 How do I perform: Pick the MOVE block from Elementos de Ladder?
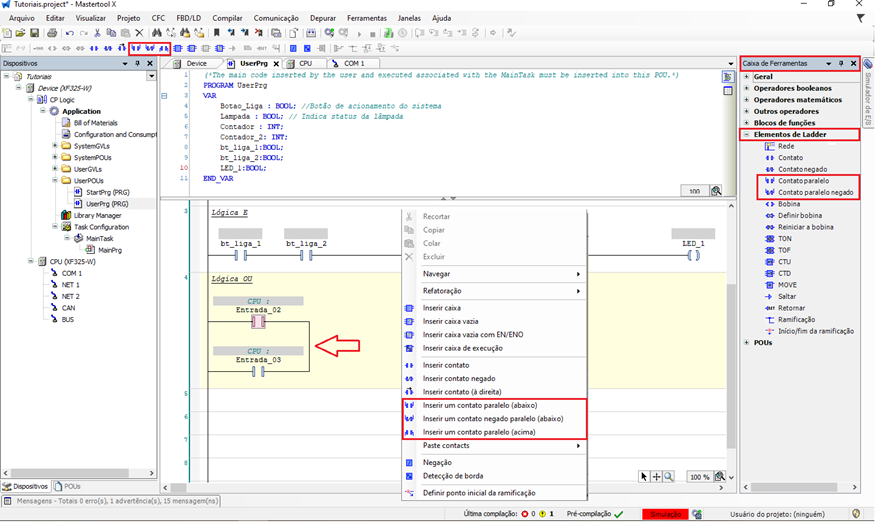(787, 284)
